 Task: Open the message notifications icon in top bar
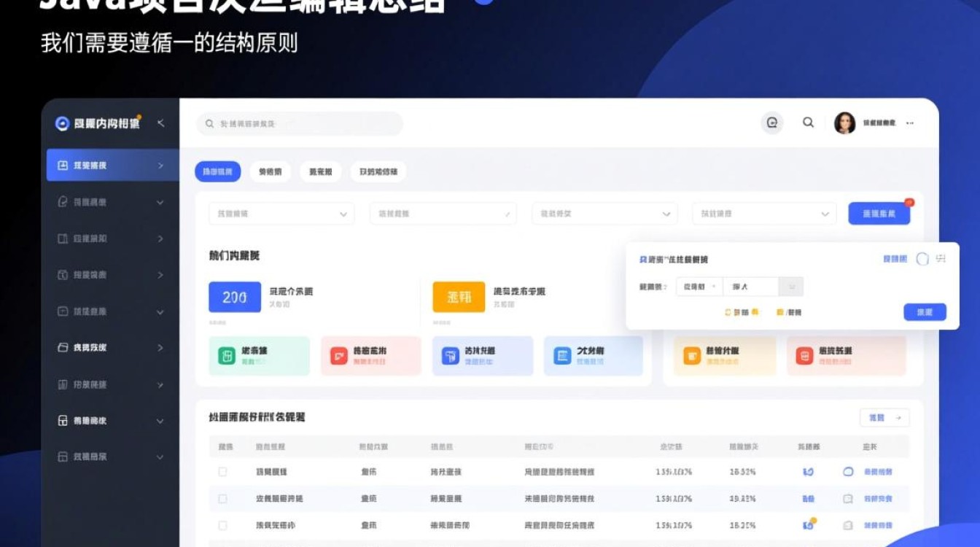[x=773, y=123]
